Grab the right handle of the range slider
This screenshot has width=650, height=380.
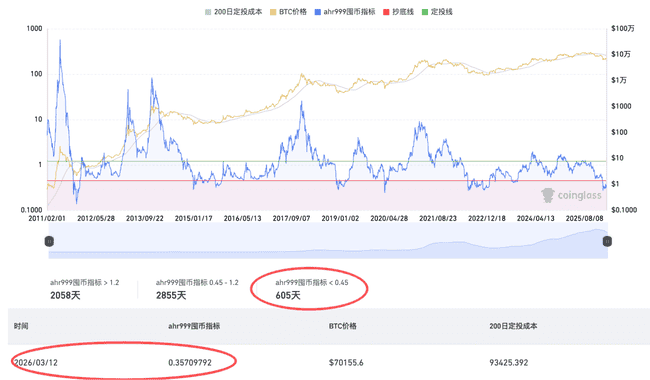[607, 241]
